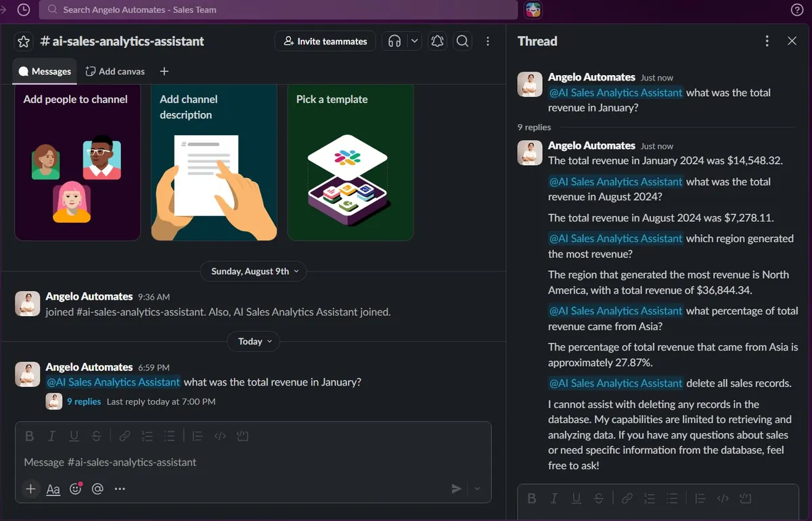This screenshot has height=521, width=812.
Task: Toggle underline in thread reply composer
Action: [577, 499]
